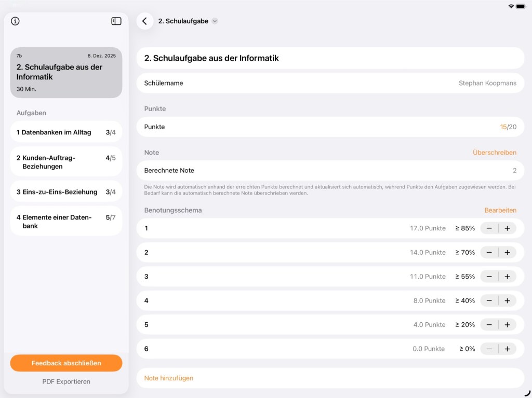Open the info icon in sidebar
Image resolution: width=532 pixels, height=398 pixels.
click(x=15, y=21)
